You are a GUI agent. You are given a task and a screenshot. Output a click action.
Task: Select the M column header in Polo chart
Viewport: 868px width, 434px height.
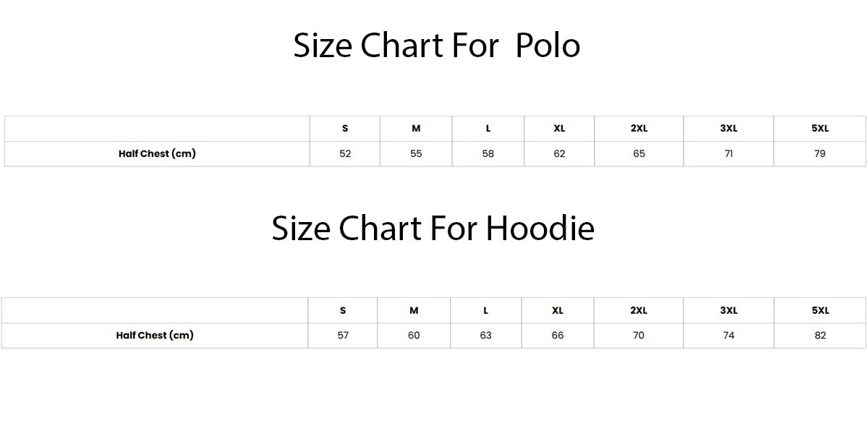(416, 129)
